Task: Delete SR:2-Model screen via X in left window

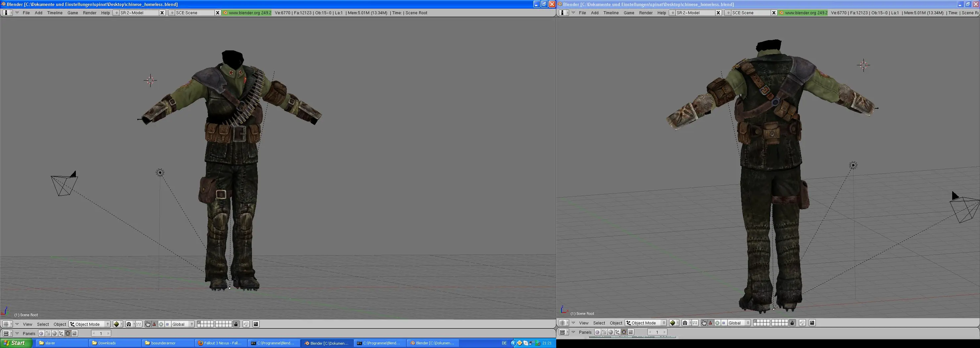Action: coord(162,13)
